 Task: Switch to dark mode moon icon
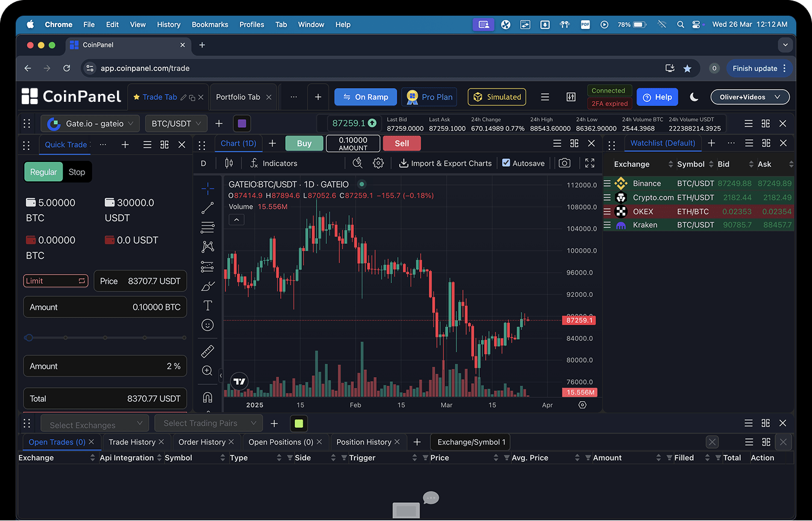point(694,97)
